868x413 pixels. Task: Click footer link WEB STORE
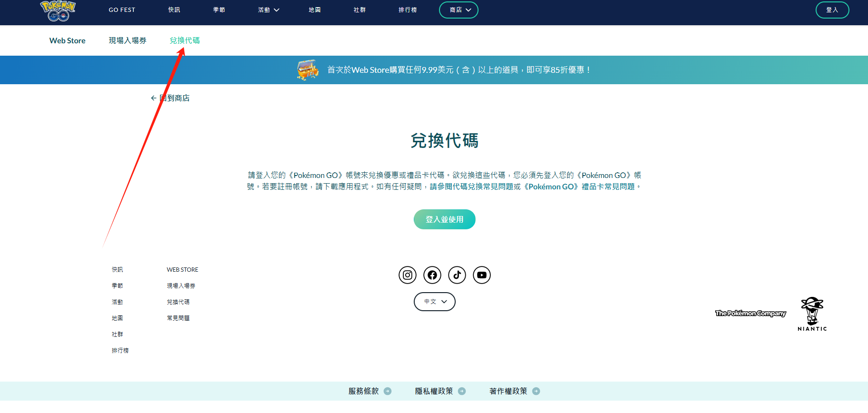(182, 270)
